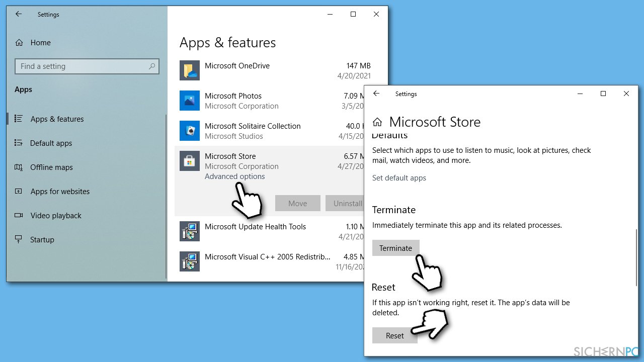Screen dimensions: 644x362
Task: Click the sidebar scrollbar in the Settings window
Action: coord(166,196)
